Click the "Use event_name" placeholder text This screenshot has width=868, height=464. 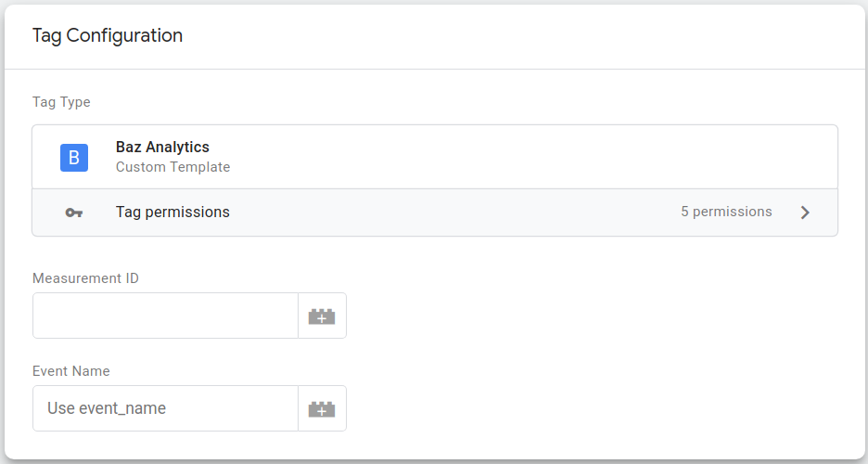pos(107,409)
